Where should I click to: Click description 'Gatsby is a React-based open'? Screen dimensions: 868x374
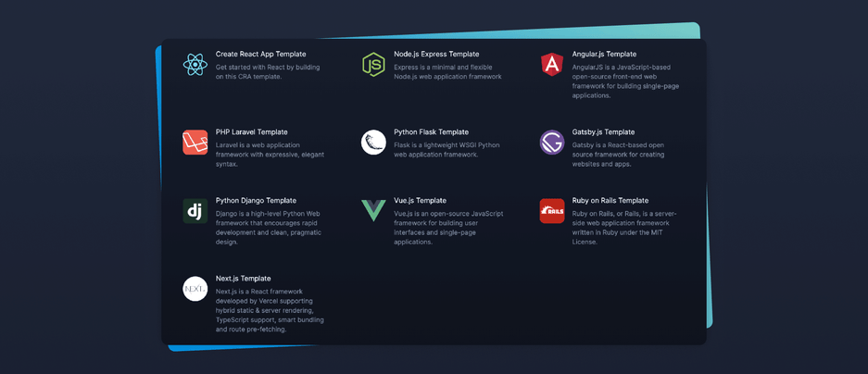click(x=618, y=145)
